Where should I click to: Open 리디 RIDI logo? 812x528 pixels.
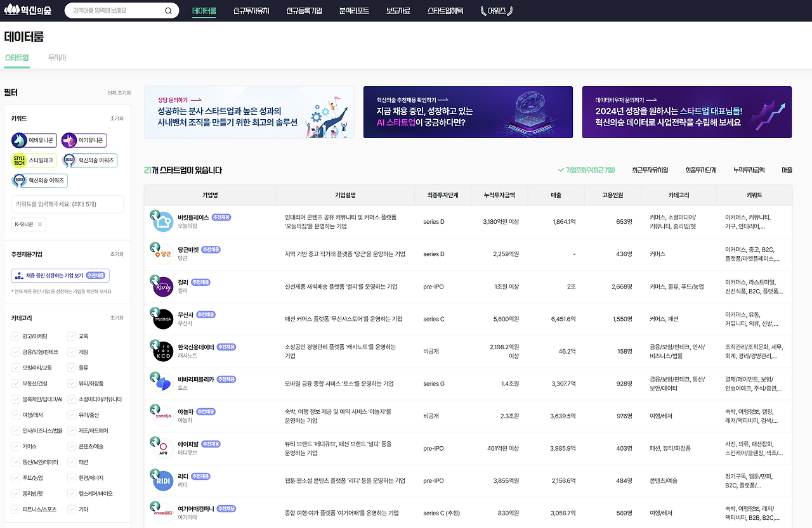[x=163, y=480]
